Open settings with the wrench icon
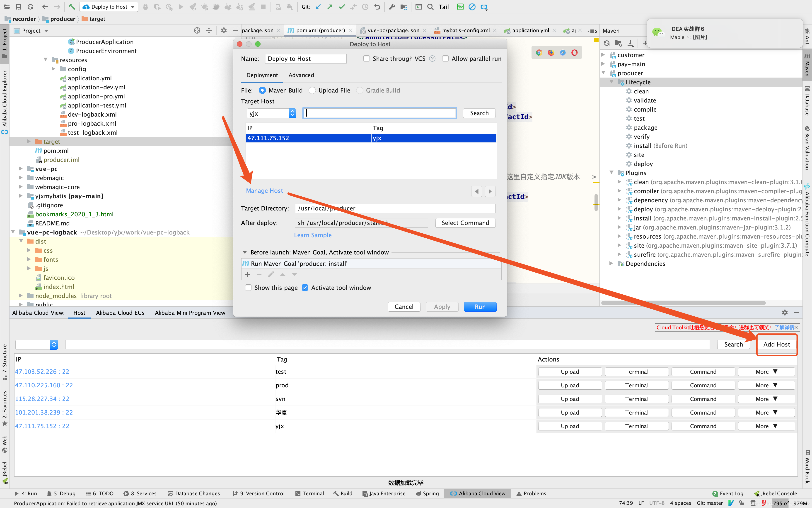Viewport: 812px width, 508px height. (391, 7)
